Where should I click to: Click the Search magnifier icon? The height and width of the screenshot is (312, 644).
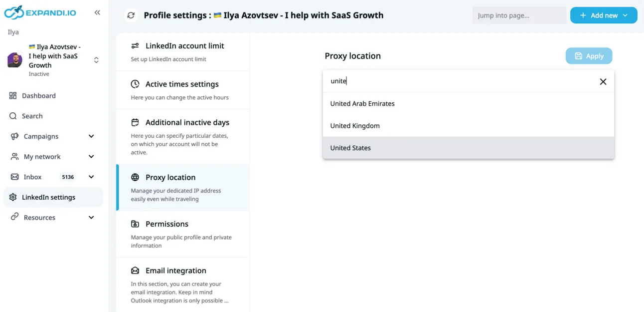click(13, 116)
